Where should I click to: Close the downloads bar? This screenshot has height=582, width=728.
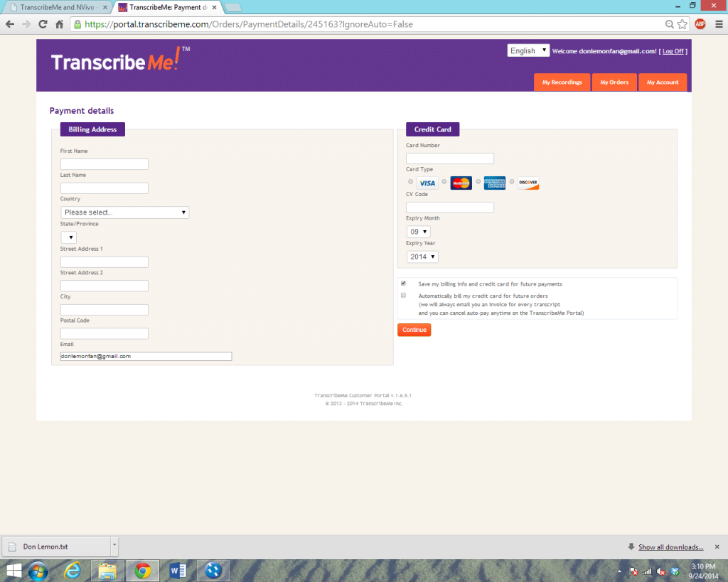(x=717, y=546)
